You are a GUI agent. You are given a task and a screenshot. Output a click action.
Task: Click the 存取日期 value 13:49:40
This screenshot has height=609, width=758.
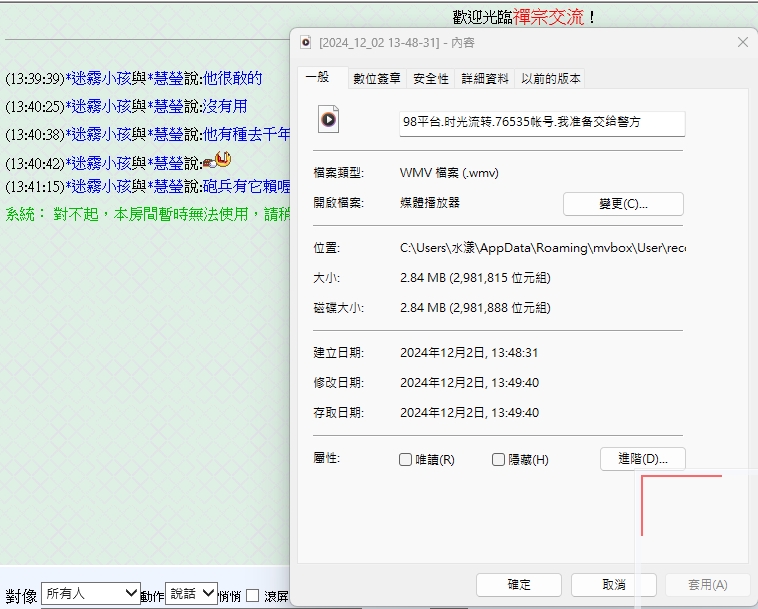(469, 413)
